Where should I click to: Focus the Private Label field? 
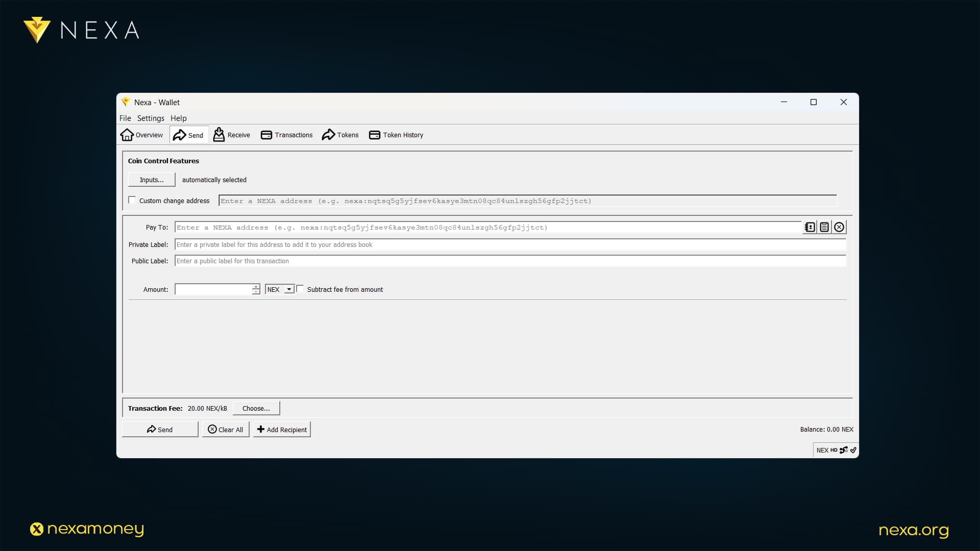tap(510, 245)
